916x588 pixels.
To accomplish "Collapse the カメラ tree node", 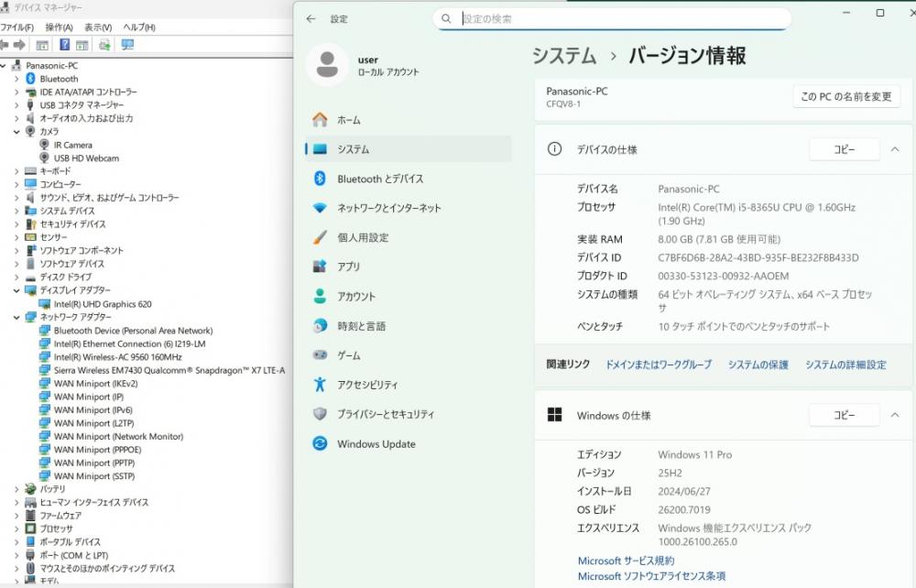I will tap(16, 132).
